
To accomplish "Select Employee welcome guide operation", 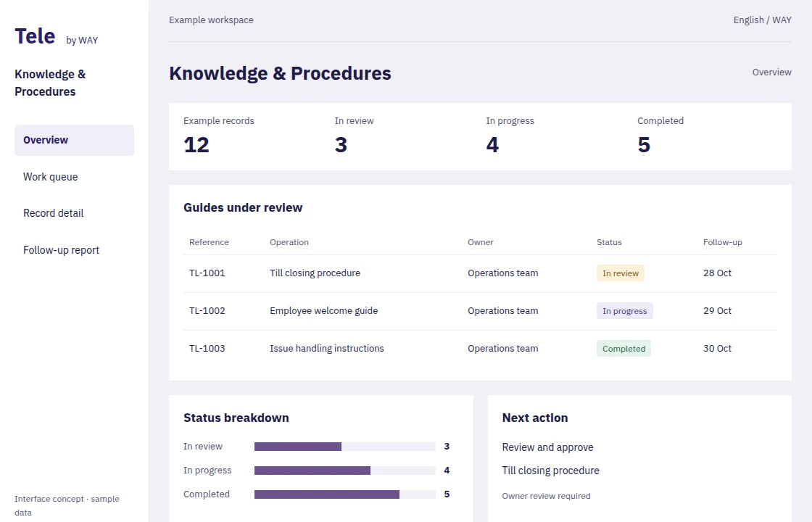I will click(x=323, y=311).
